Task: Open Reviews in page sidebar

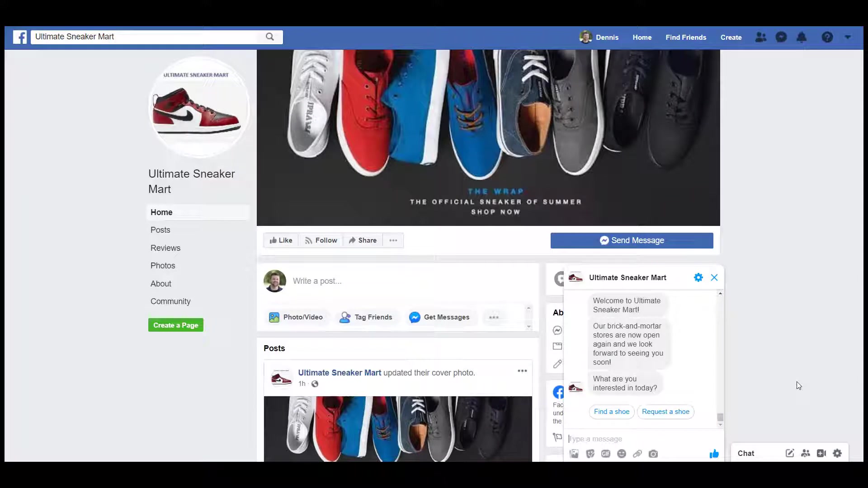Action: [165, 248]
